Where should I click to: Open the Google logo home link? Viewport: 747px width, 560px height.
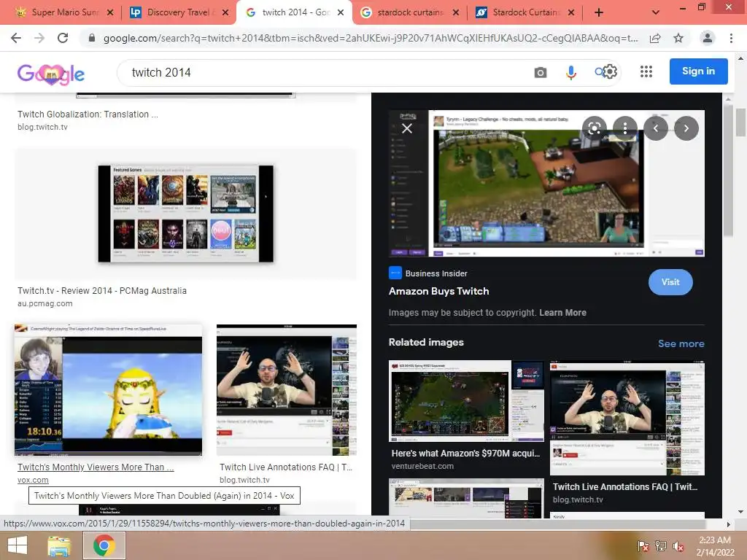coord(51,74)
